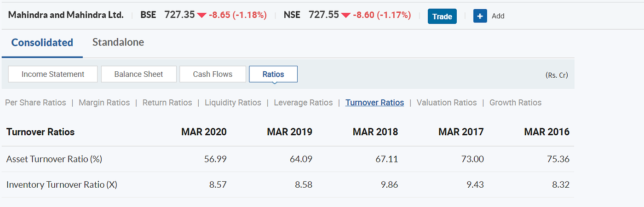Click asset turnover value 56.99
The width and height of the screenshot is (644, 207).
(x=215, y=159)
